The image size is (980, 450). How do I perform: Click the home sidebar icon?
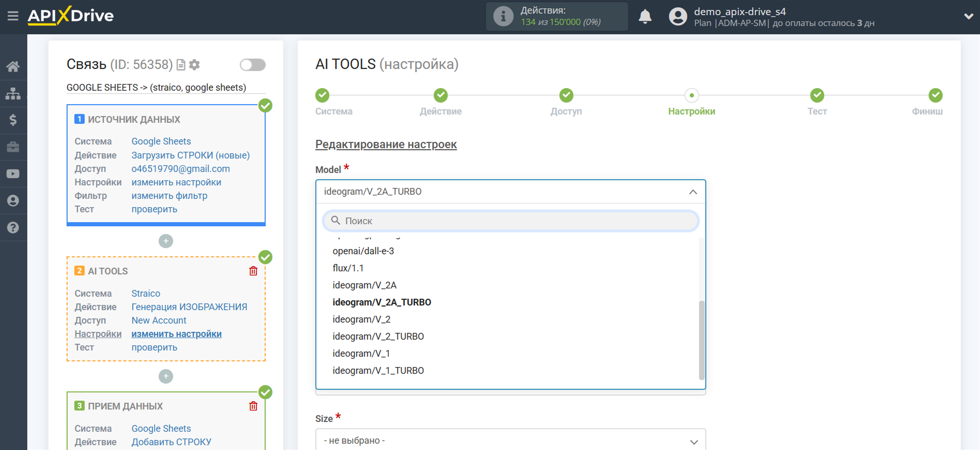pos(13,66)
